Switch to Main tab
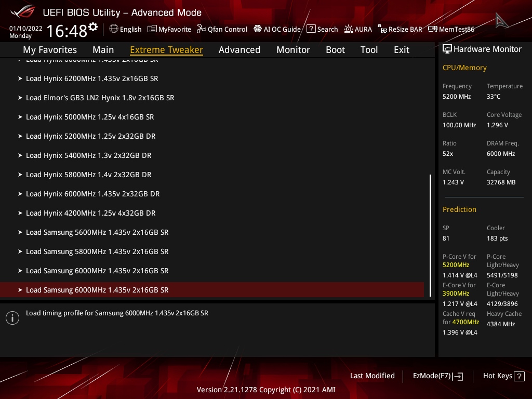This screenshot has height=399, width=532. (103, 50)
